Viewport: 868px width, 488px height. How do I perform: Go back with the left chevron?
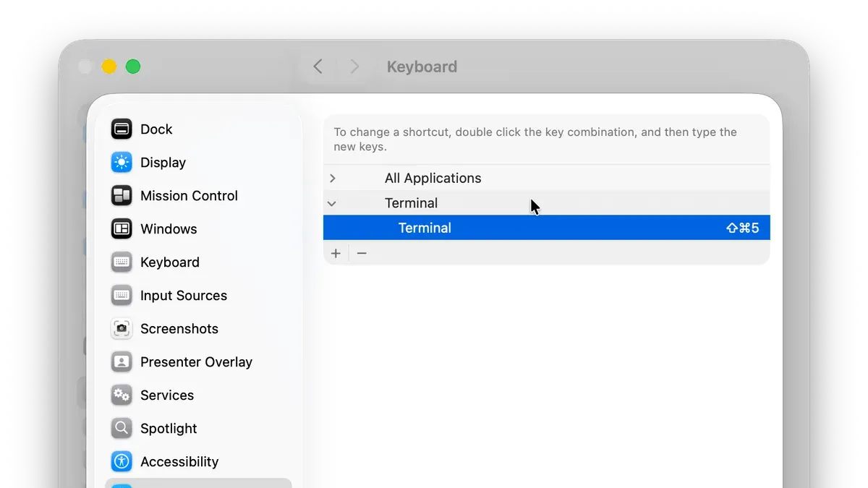pos(318,67)
